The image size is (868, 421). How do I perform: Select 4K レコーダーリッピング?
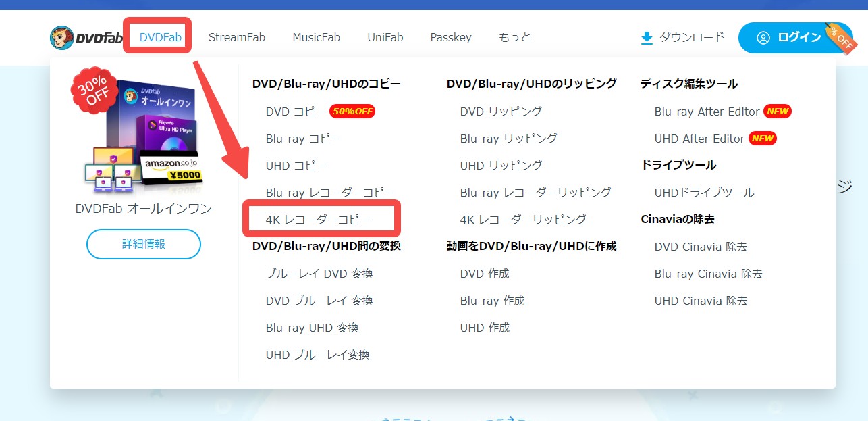click(x=523, y=220)
